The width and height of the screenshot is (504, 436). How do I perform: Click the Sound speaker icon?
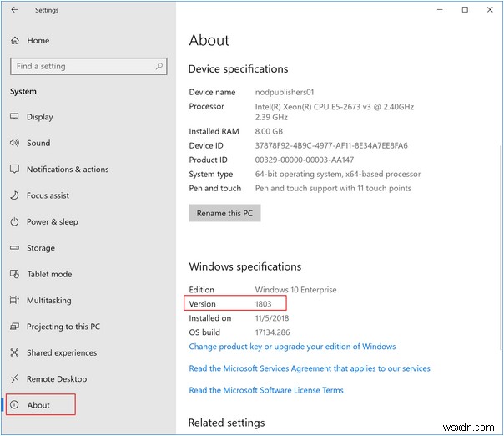pos(14,143)
